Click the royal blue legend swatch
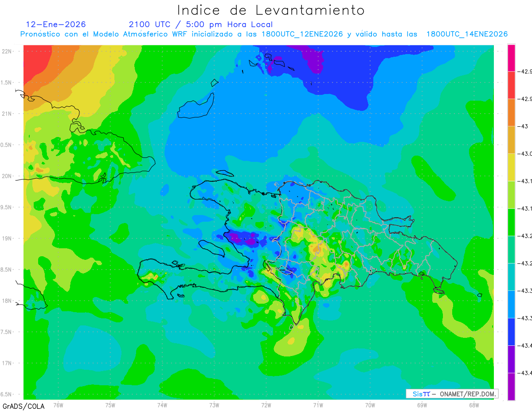The image size is (532, 411). coord(511,332)
